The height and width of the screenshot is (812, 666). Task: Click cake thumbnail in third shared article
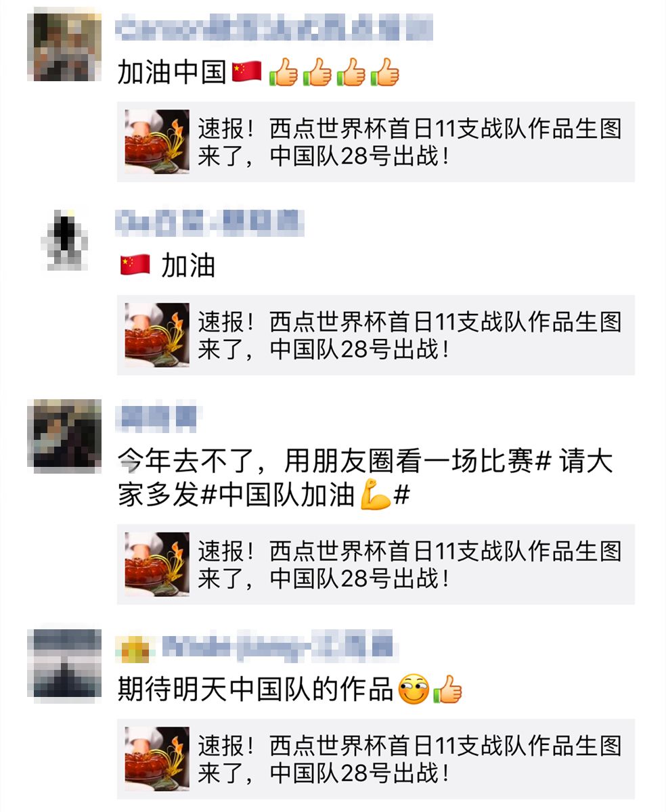point(157,564)
